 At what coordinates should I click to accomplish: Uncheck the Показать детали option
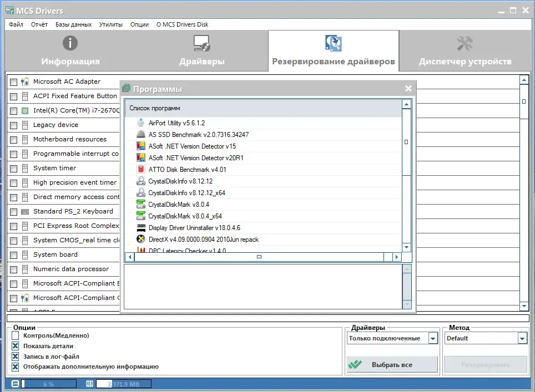coord(16,346)
